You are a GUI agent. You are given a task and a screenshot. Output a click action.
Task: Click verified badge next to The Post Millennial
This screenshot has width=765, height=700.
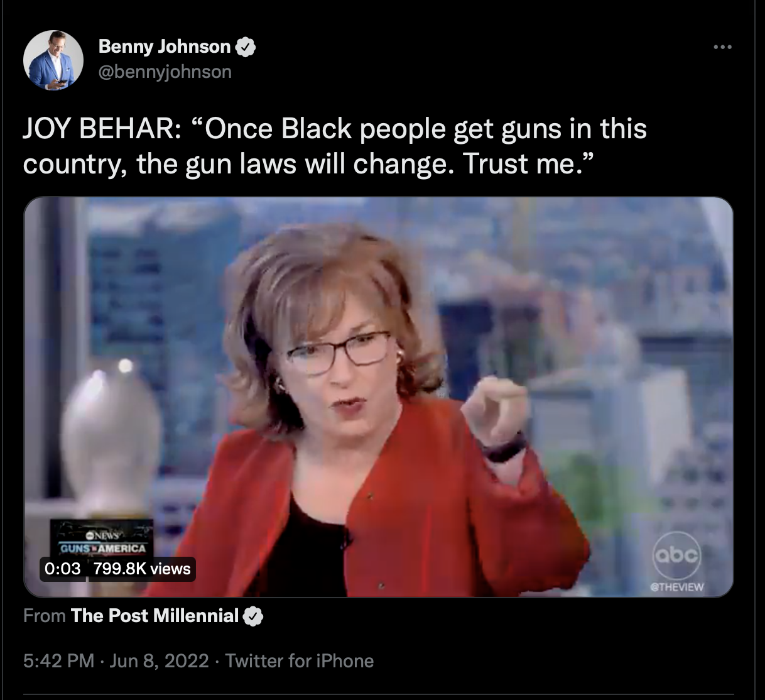pos(252,616)
